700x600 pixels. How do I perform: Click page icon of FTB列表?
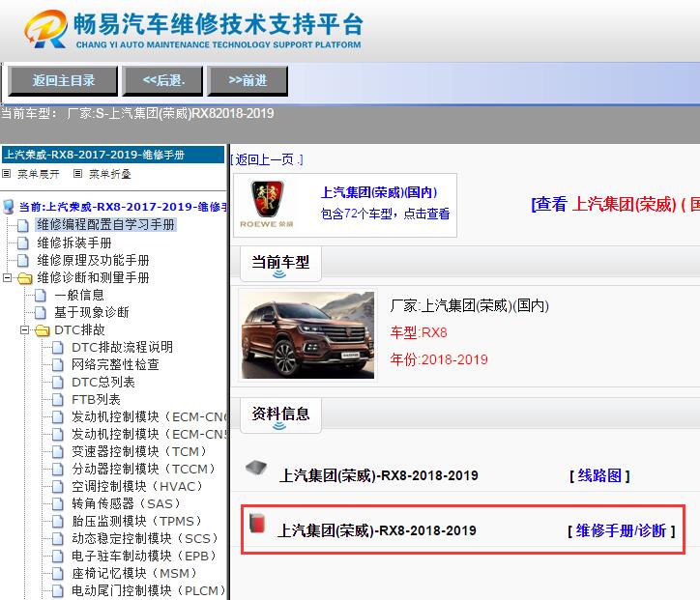(x=58, y=400)
